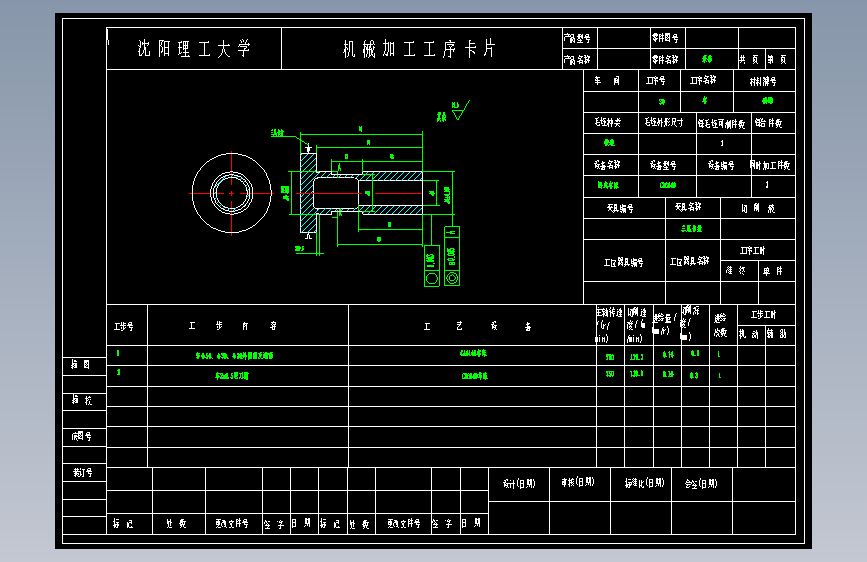This screenshot has height=562, width=867.
Task: Select the "每台件数" label
Action: pyautogui.click(x=769, y=123)
